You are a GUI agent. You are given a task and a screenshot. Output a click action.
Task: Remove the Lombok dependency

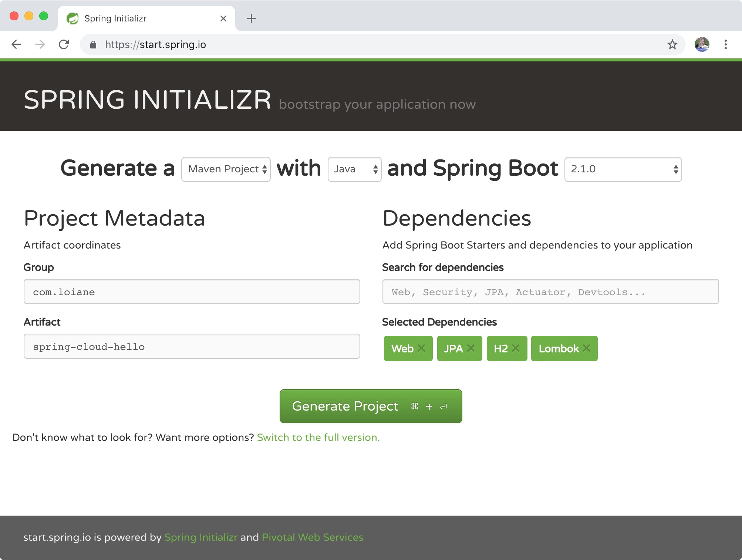(587, 348)
